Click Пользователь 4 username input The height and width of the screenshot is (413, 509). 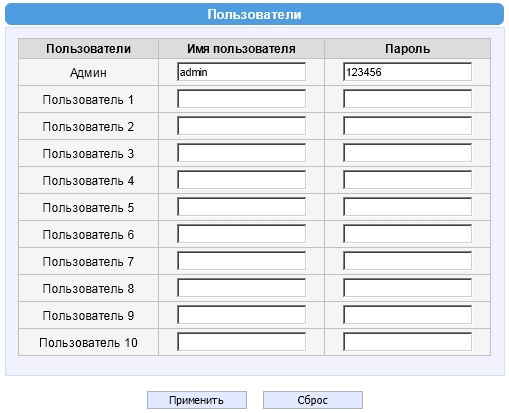[241, 180]
